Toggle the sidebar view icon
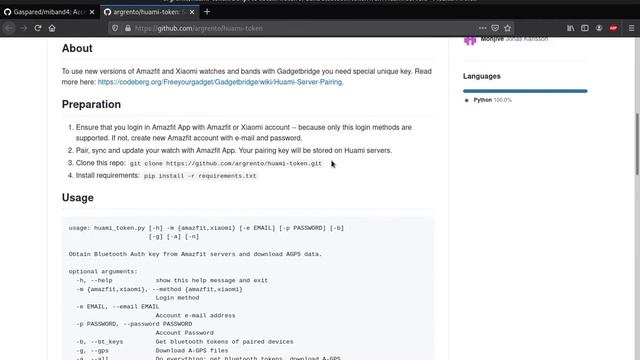The width and height of the screenshot is (640, 360). click(x=585, y=28)
